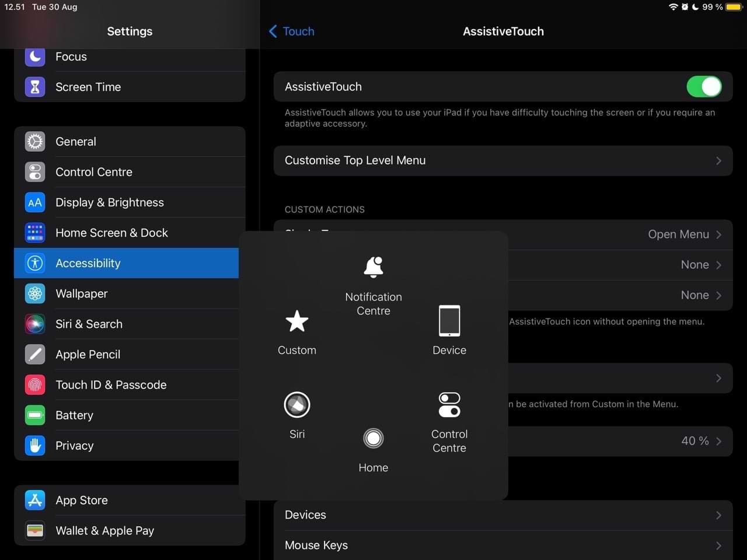The width and height of the screenshot is (747, 560).
Task: Expand the Mouse Keys row chevron
Action: tap(718, 545)
